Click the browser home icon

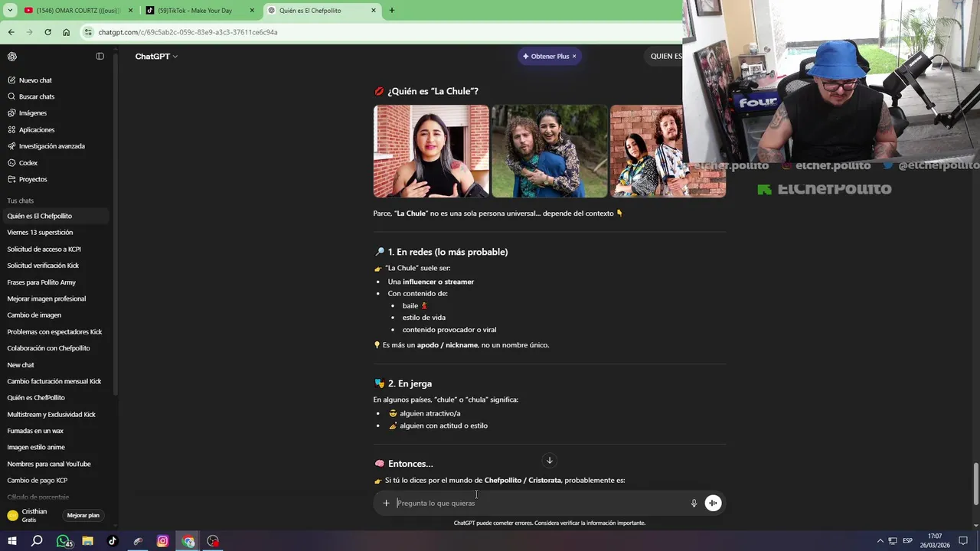coord(66,32)
